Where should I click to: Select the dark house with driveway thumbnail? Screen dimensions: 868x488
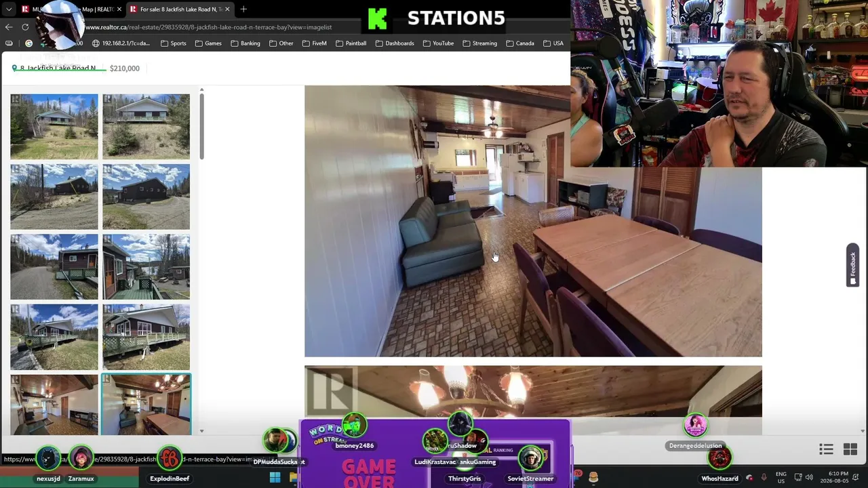[x=54, y=197]
